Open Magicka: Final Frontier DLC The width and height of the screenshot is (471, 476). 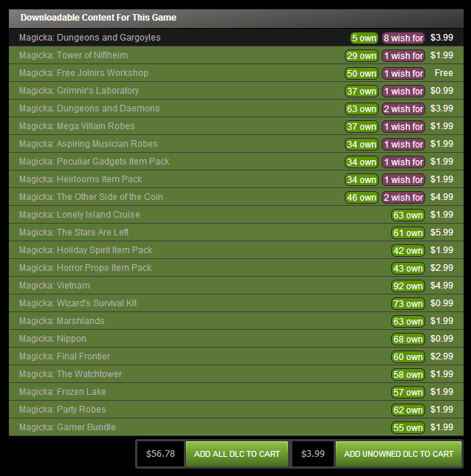236,356
